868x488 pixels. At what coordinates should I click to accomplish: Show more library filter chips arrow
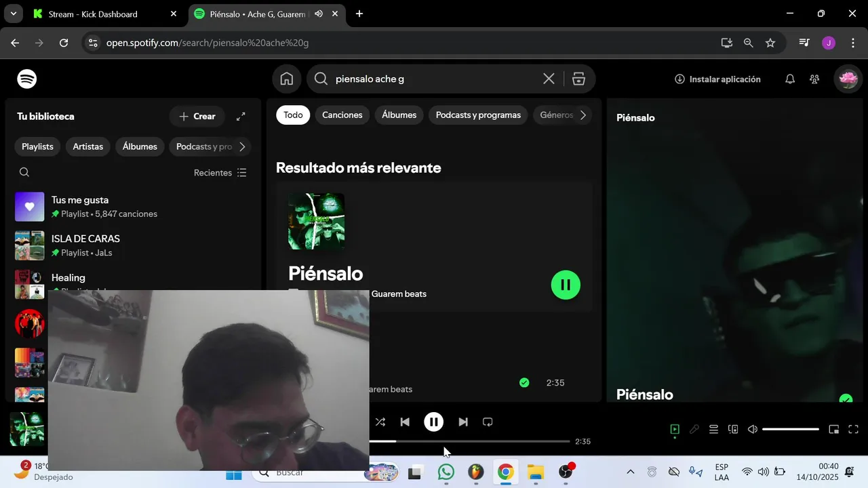pyautogui.click(x=242, y=146)
